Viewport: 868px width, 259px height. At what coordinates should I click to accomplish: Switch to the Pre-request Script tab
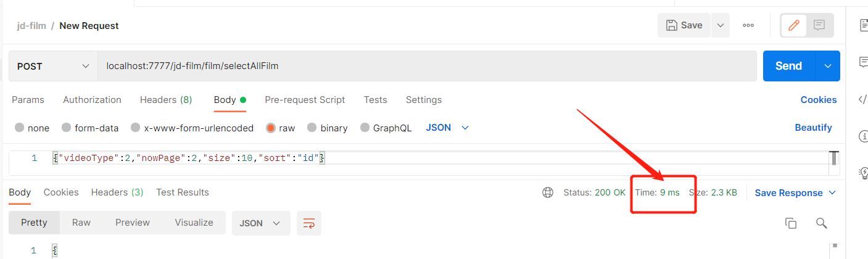point(305,100)
